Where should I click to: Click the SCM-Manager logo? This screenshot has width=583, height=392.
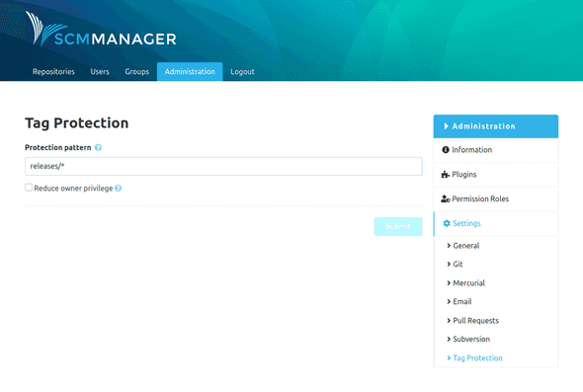click(x=101, y=30)
